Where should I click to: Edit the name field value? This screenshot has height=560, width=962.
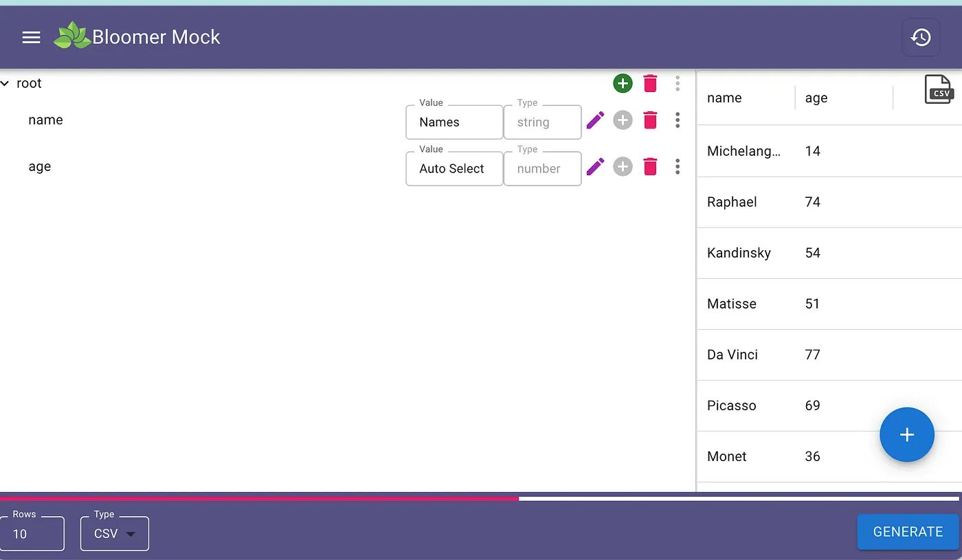click(x=595, y=120)
